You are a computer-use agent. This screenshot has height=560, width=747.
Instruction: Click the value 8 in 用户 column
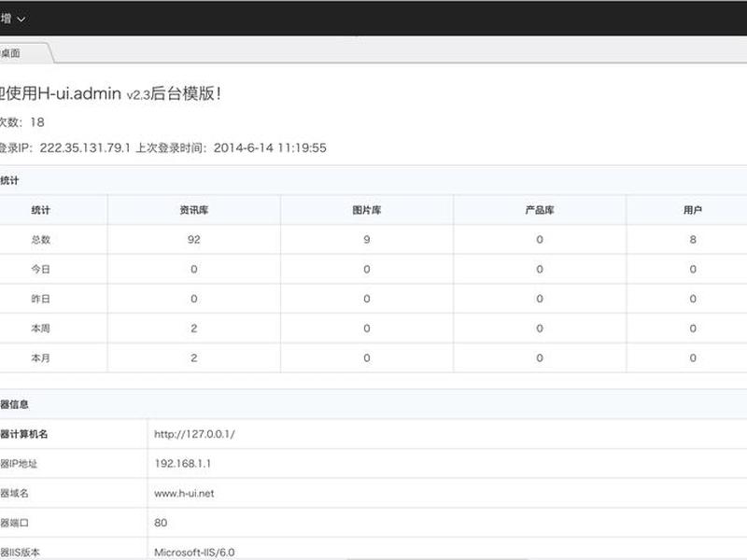click(693, 240)
